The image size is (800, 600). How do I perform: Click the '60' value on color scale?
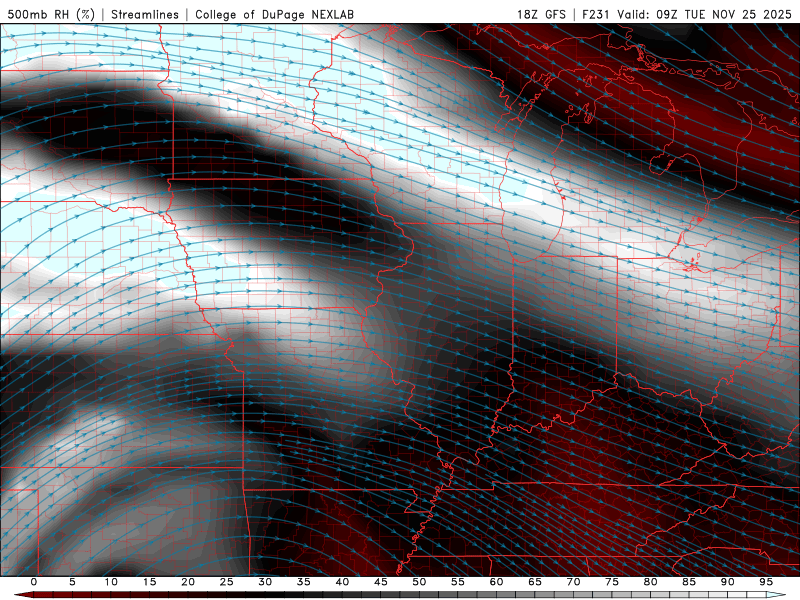pyautogui.click(x=496, y=582)
